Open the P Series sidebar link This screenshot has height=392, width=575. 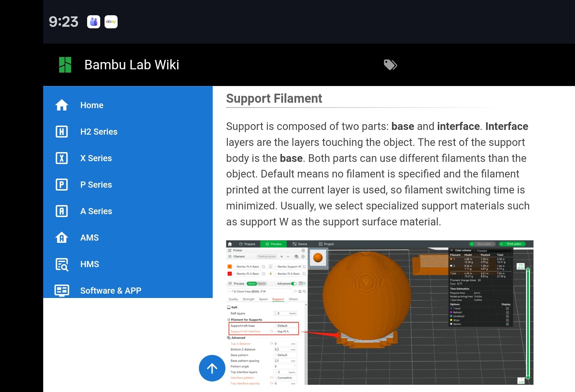point(128,185)
